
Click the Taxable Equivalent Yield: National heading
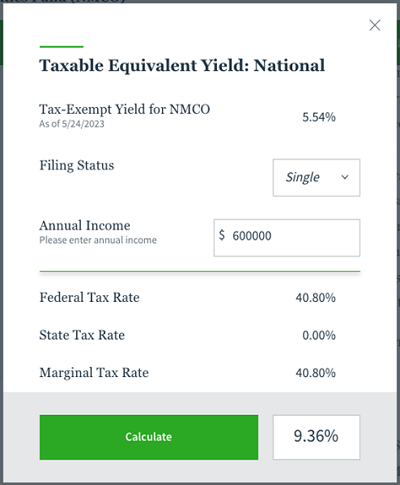point(182,66)
